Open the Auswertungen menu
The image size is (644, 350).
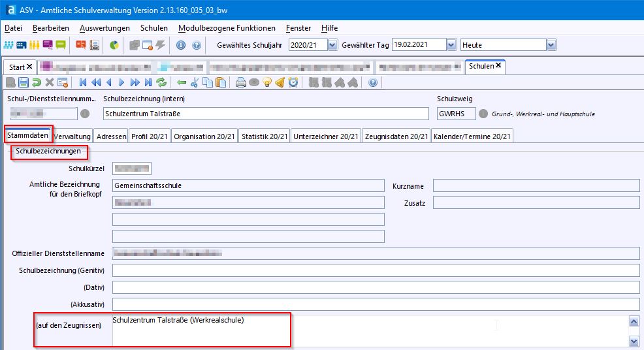[x=105, y=28]
